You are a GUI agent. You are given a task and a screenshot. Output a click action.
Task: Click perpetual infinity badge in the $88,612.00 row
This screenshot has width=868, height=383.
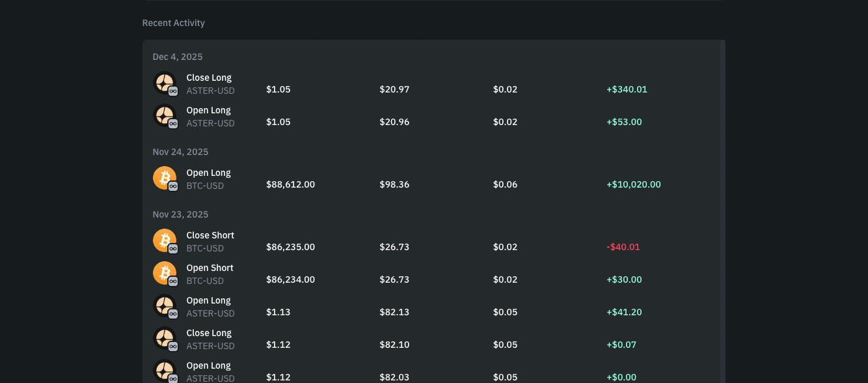(x=173, y=186)
